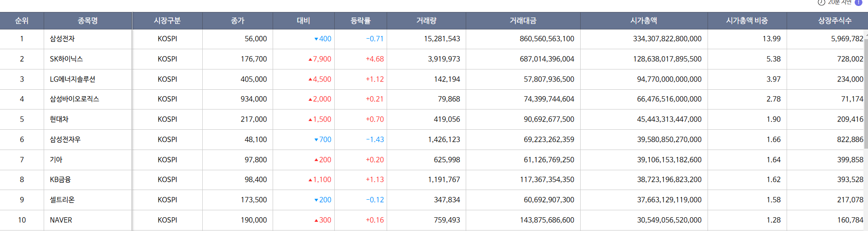
Task: Click the info icon beside 20분 지연
Action: coord(858,2)
